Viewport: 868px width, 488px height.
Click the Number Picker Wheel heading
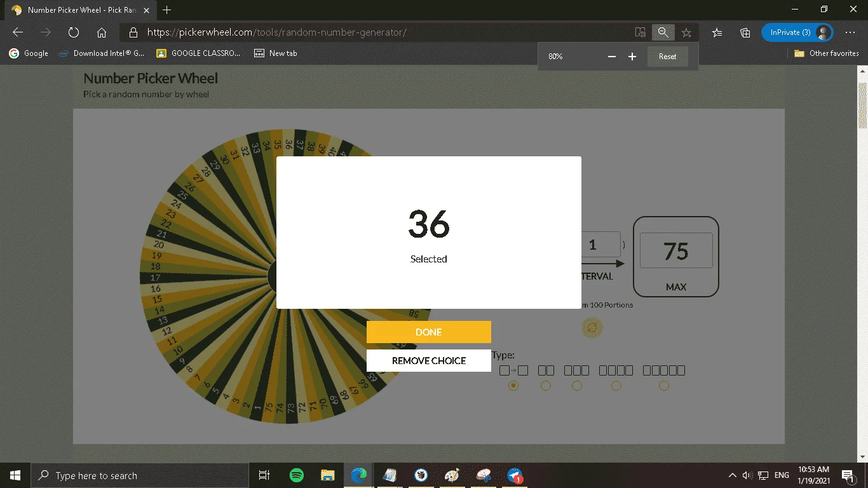pyautogui.click(x=151, y=78)
